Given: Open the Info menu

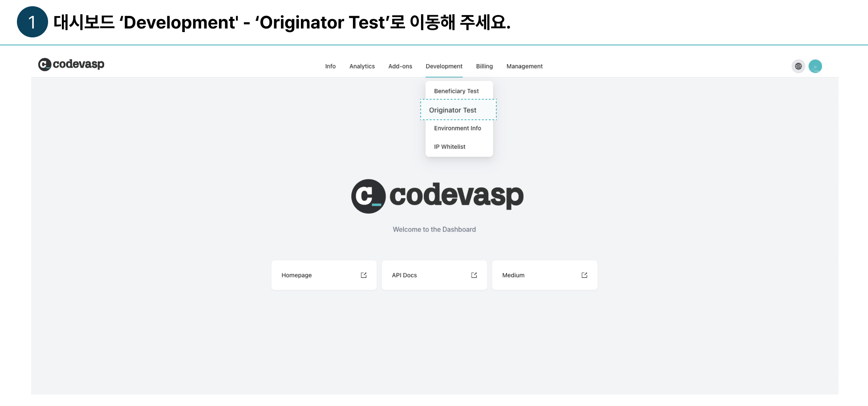Looking at the screenshot, I should tap(330, 66).
